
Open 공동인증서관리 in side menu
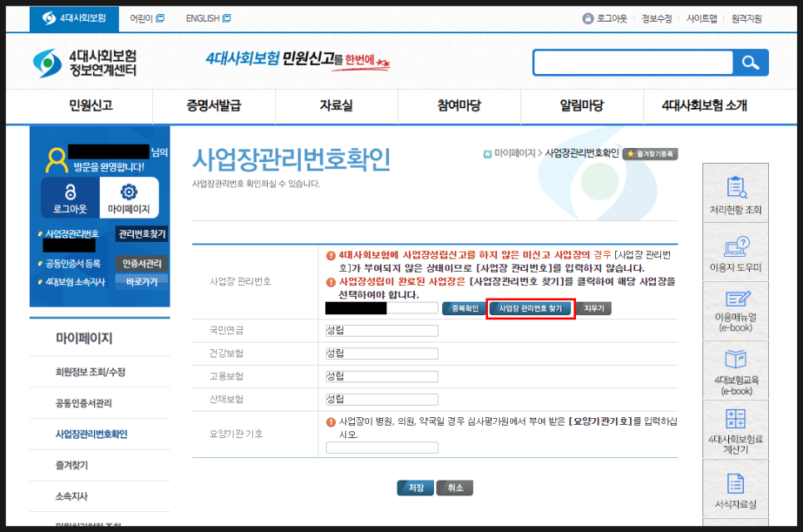83,403
